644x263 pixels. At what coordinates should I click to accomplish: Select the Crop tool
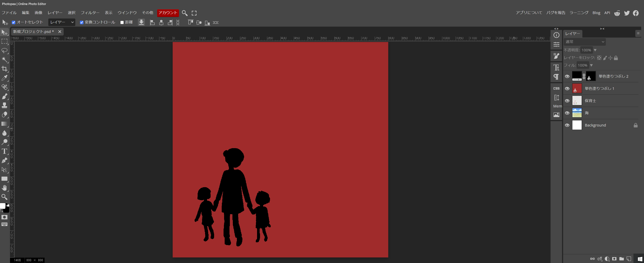[x=4, y=69]
